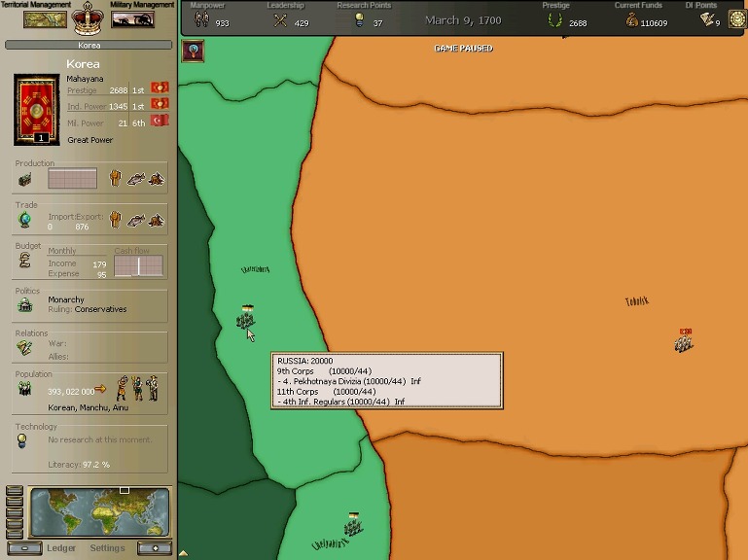Open the Settings menu
This screenshot has height=560, width=748.
coord(107,548)
